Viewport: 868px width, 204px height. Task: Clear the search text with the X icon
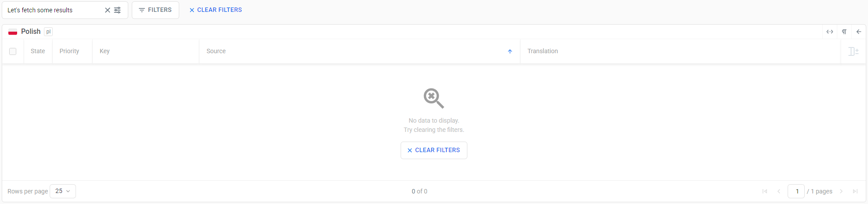pyautogui.click(x=107, y=10)
